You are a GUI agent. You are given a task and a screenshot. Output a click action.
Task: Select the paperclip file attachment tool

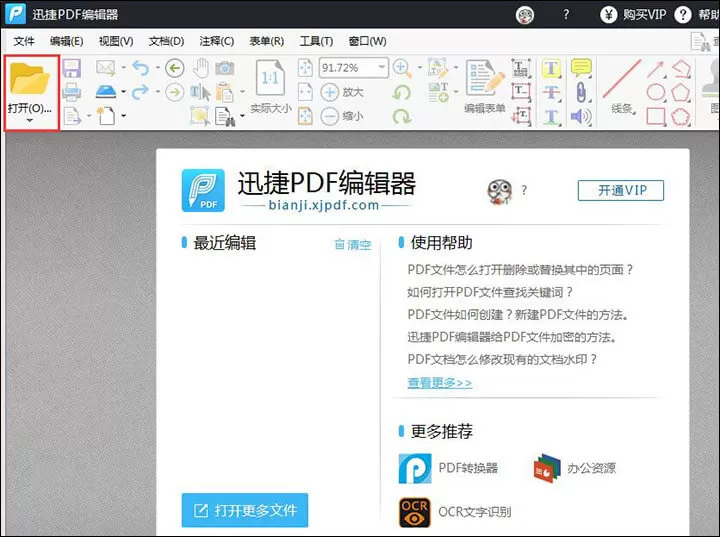point(581,92)
